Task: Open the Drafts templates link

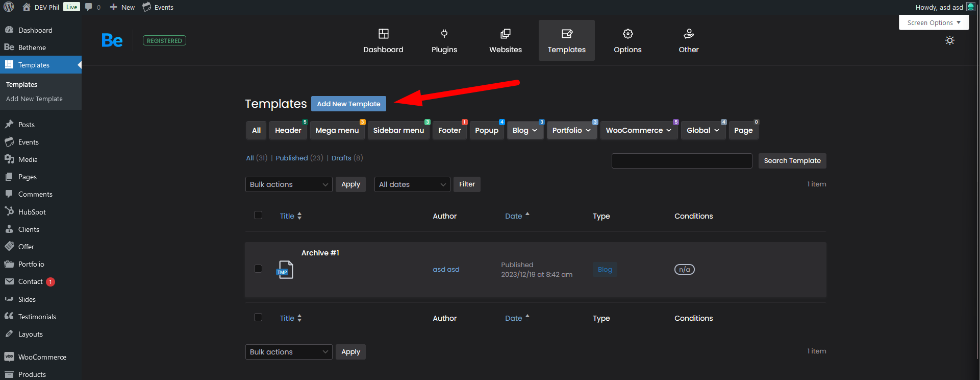Action: 341,158
